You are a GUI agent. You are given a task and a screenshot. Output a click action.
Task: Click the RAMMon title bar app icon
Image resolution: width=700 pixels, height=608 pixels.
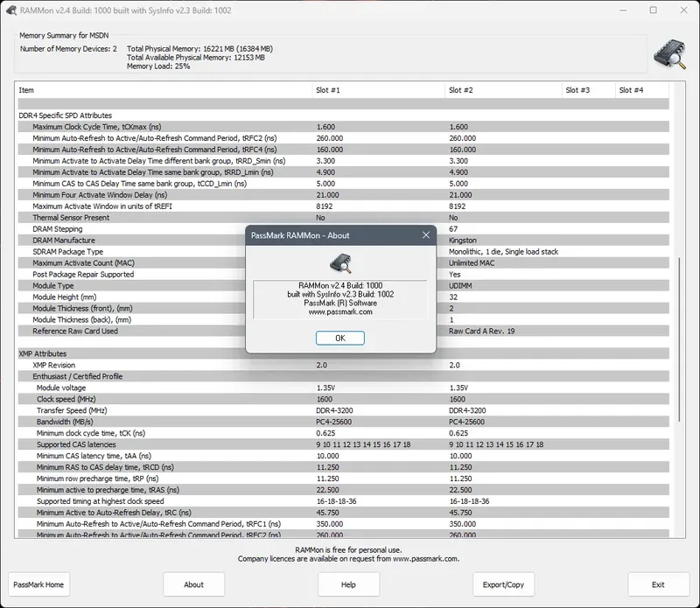point(11,10)
